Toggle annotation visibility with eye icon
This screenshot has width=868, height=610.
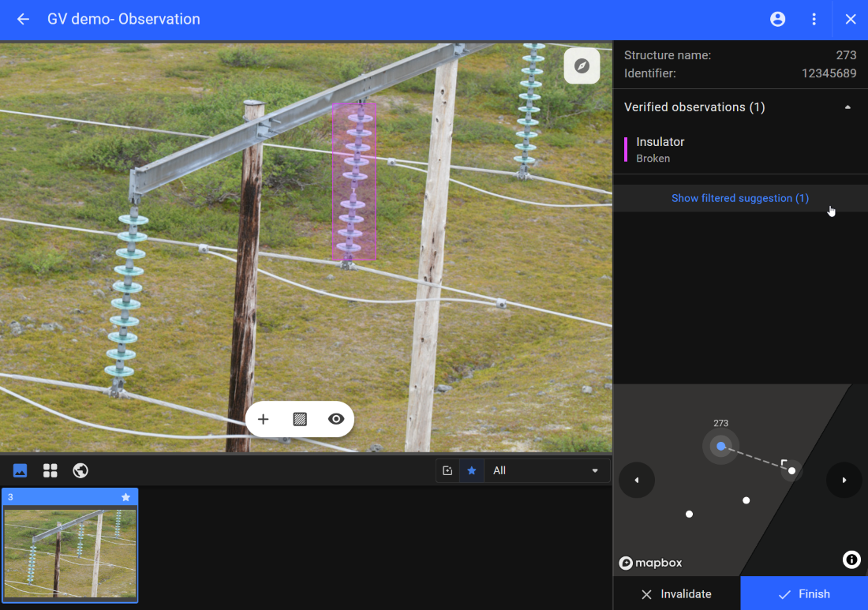pos(336,419)
